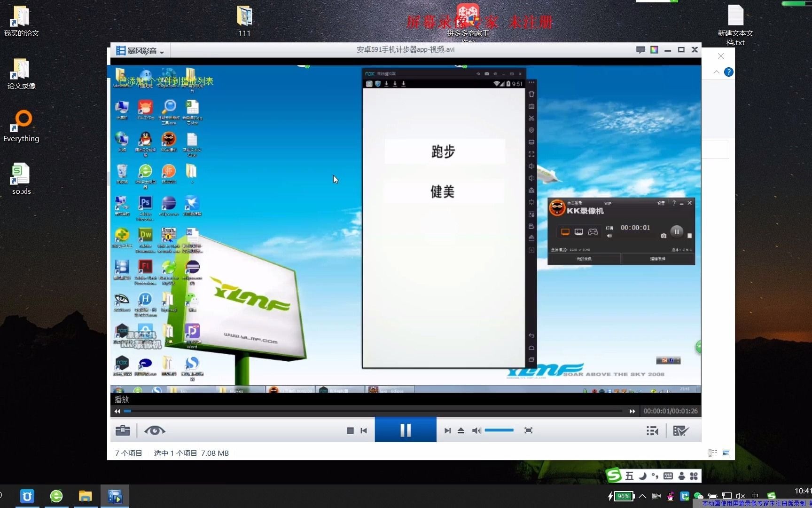Click the 播放 status text

[122, 399]
